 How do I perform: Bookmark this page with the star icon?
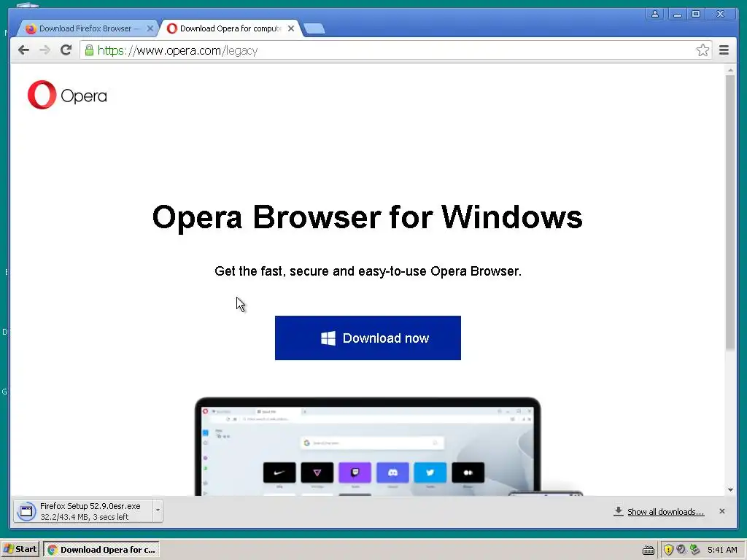tap(703, 50)
